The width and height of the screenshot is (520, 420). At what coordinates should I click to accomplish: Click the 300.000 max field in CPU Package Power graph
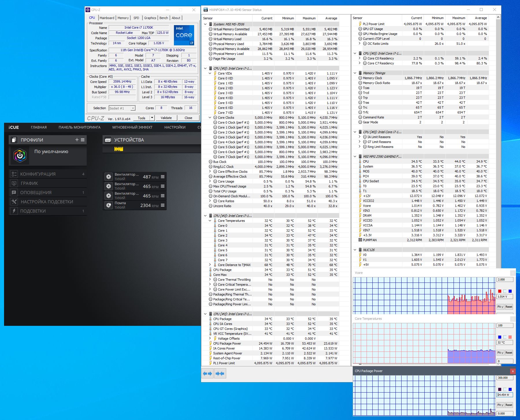(x=505, y=378)
